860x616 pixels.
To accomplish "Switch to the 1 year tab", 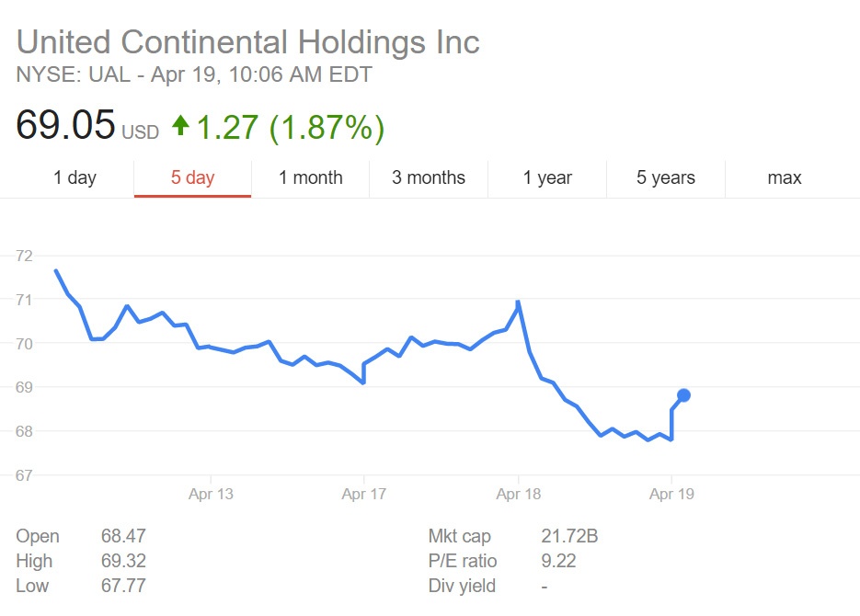I will point(547,178).
